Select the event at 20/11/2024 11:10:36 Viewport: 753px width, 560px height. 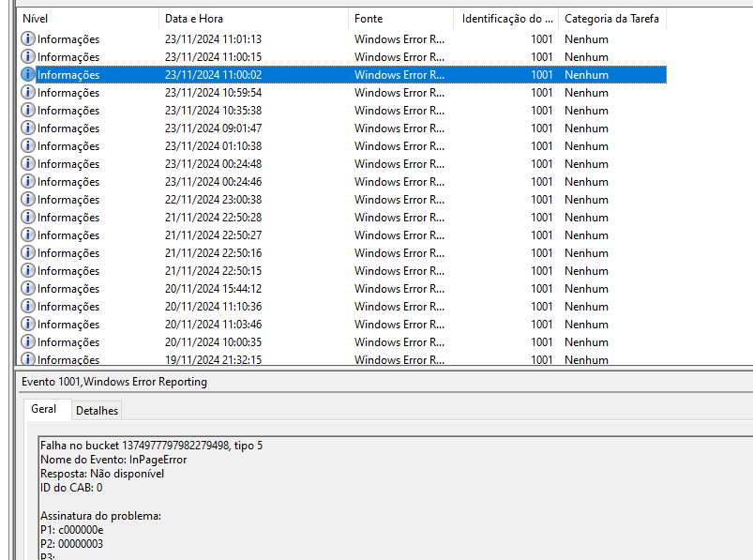213,307
